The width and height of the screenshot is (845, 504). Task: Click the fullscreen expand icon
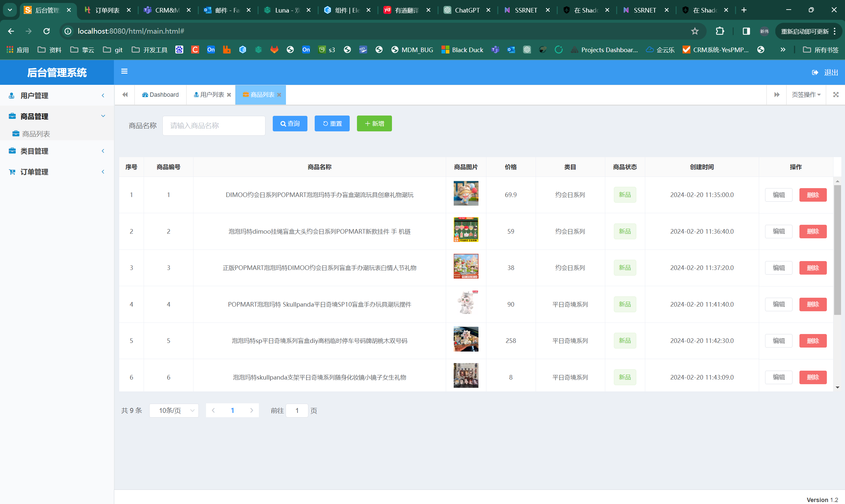click(x=835, y=95)
